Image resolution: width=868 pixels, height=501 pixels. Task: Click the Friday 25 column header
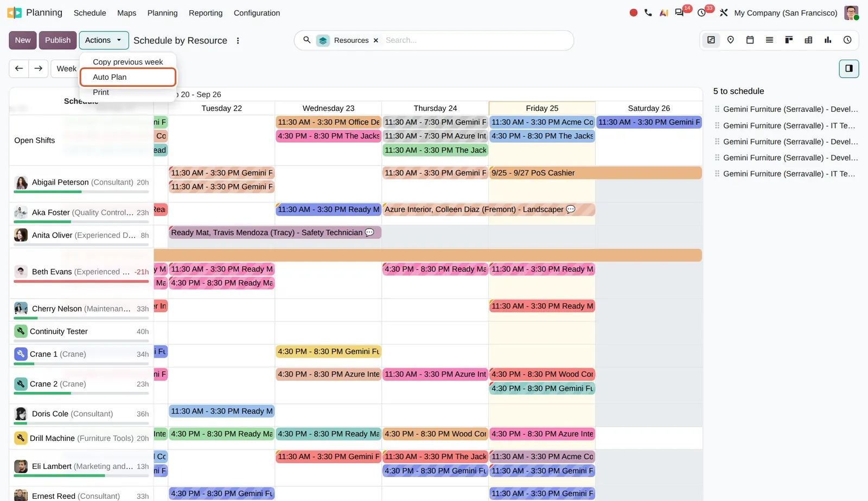542,108
